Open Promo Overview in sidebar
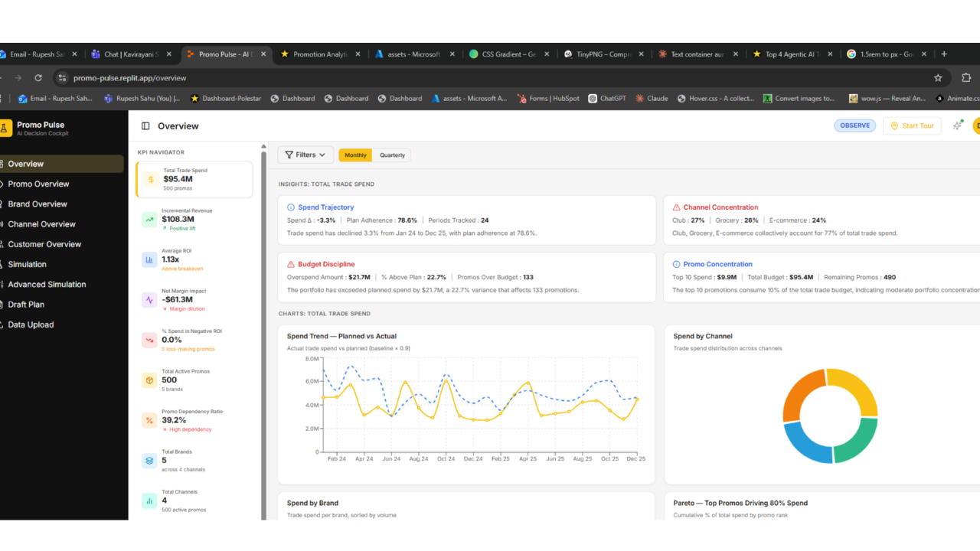This screenshot has width=980, height=551. tap(38, 184)
